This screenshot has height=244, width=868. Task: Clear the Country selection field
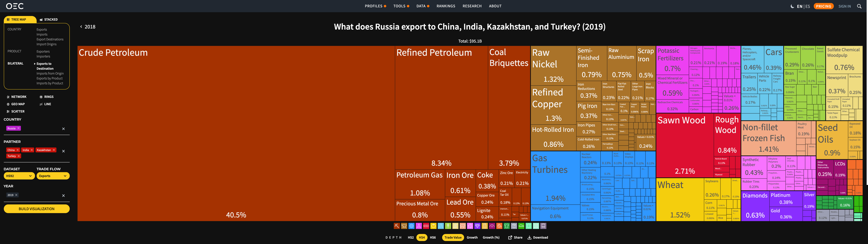click(63, 129)
